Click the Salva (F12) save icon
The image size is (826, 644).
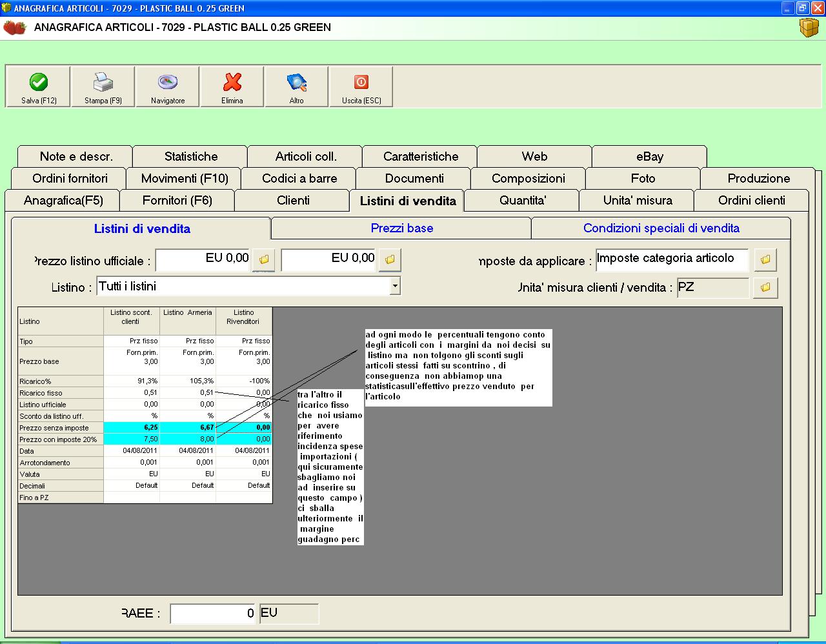tap(39, 83)
